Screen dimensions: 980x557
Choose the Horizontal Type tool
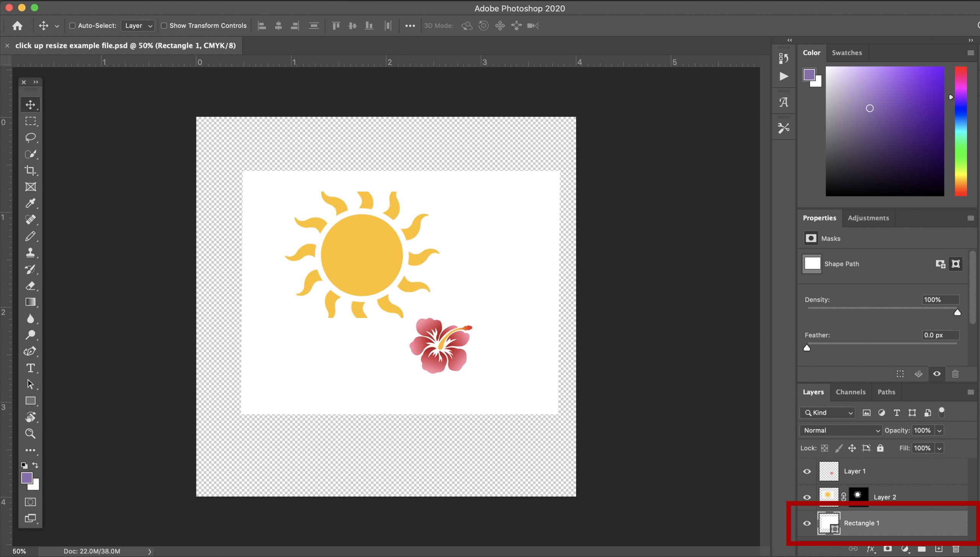point(30,368)
